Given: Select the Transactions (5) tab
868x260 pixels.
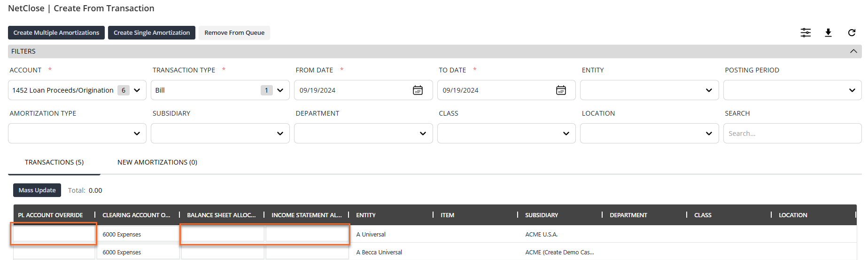Looking at the screenshot, I should [x=54, y=162].
